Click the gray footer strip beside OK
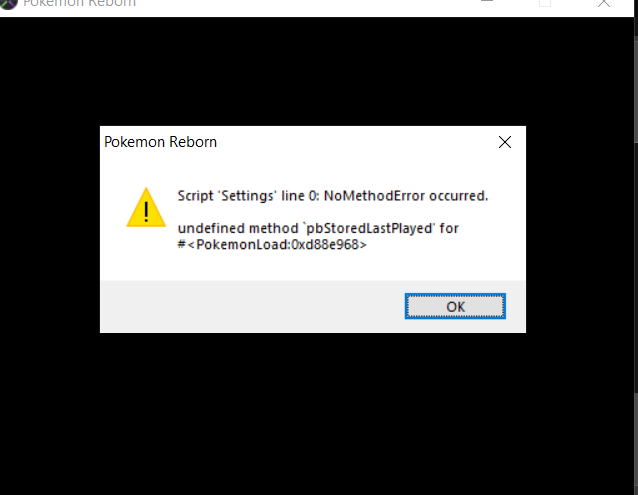 pyautogui.click(x=252, y=306)
